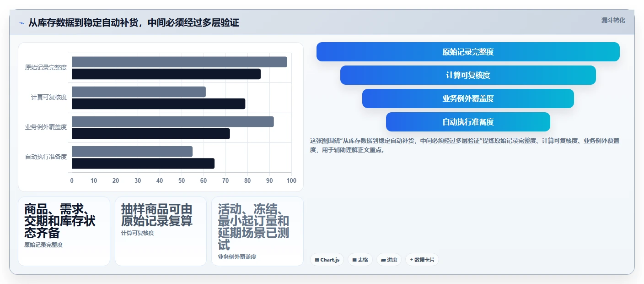This screenshot has height=284, width=644.
Task: Click the card headline 活动、冻结、最小起订量和延期场景已测试
Action: [x=254, y=227]
